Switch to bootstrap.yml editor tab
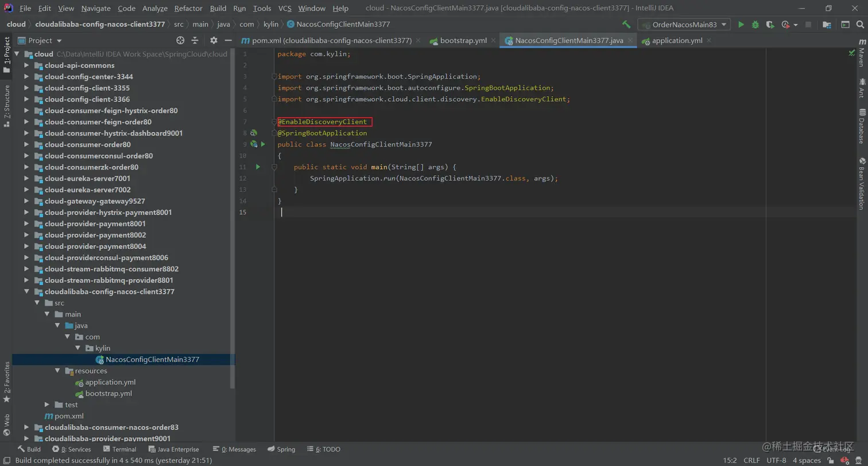Screen dimensions: 868x466 click(463, 40)
